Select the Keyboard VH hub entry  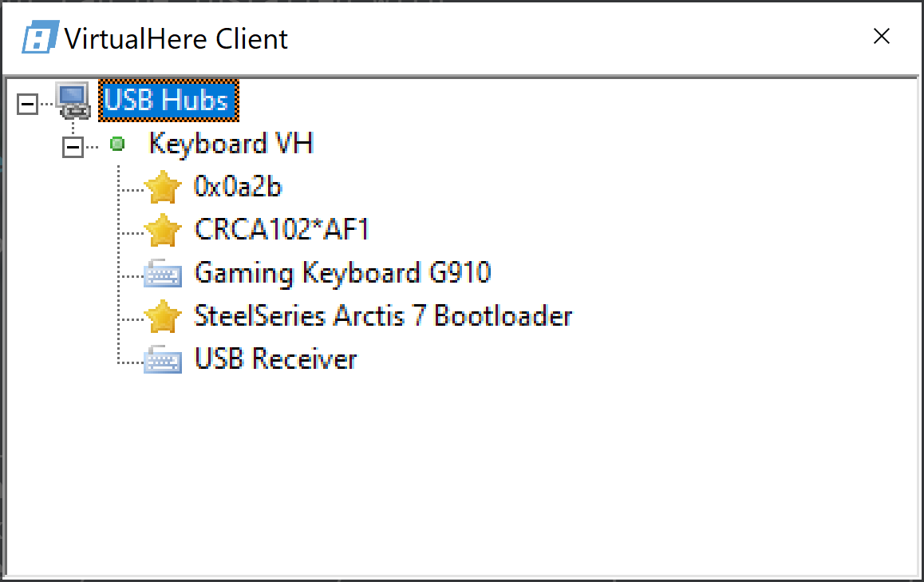(231, 144)
